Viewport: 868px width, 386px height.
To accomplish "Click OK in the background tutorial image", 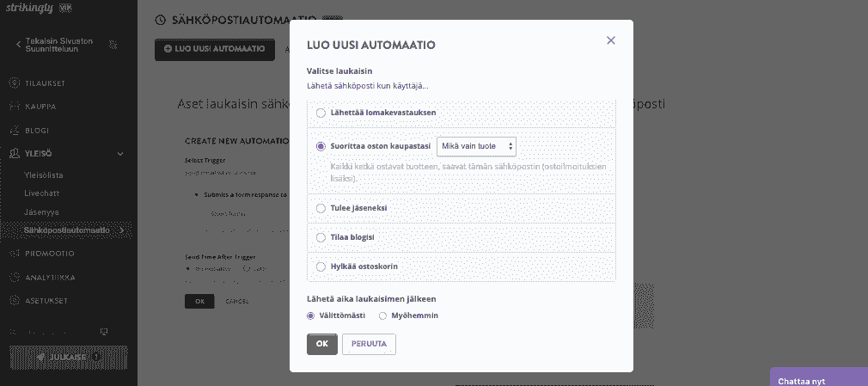I will [x=199, y=301].
